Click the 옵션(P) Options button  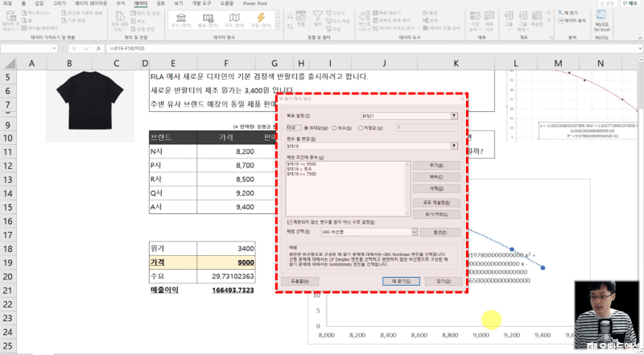(x=439, y=232)
